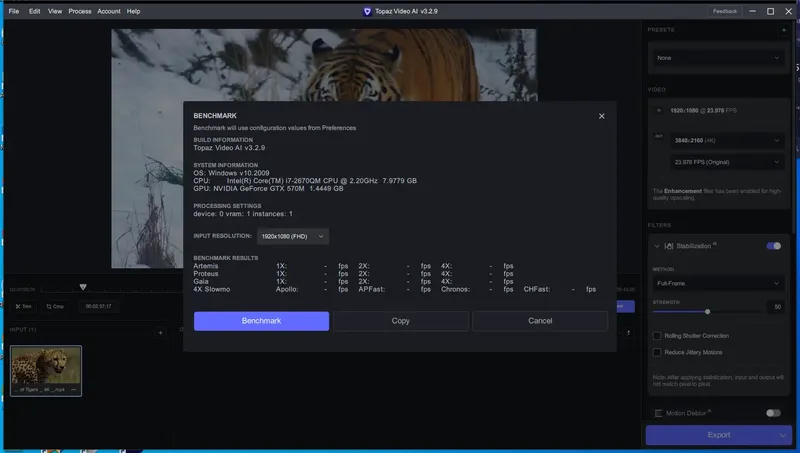Open the Help menu
The width and height of the screenshot is (800, 453).
(133, 11)
